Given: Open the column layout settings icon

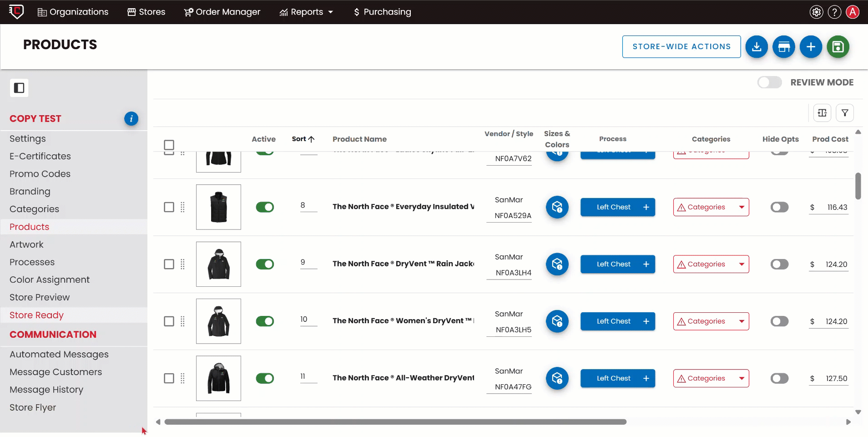Looking at the screenshot, I should point(822,113).
